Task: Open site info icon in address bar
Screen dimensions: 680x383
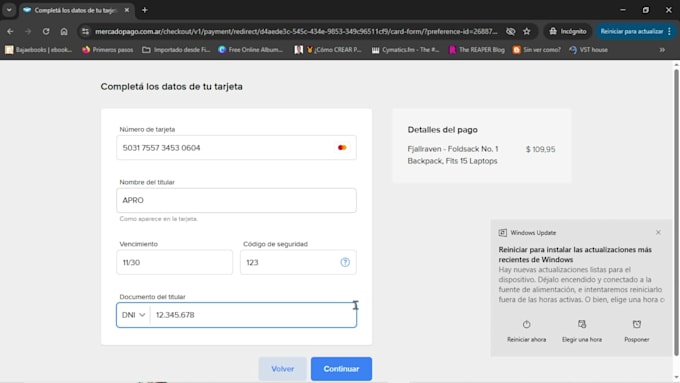Action: point(85,31)
